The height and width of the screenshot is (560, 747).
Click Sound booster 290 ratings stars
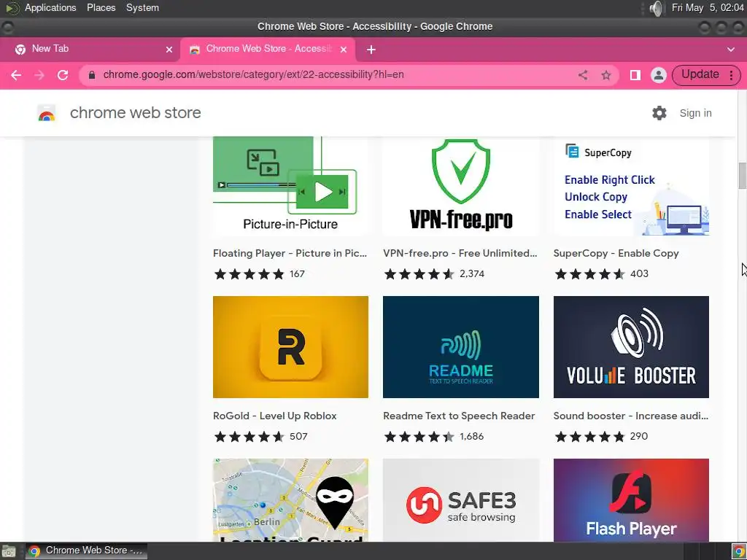pos(589,437)
